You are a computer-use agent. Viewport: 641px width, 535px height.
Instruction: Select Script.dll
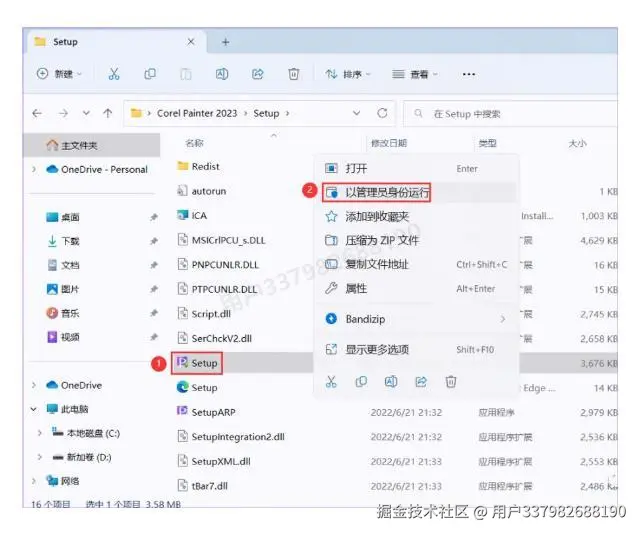(x=204, y=313)
